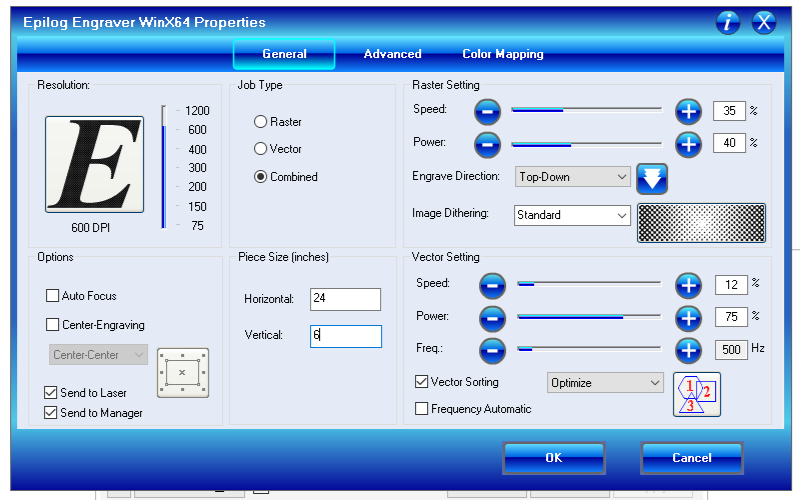Open the Vector Sorting Optimize dropdown
The width and height of the screenshot is (800, 500).
pos(605,383)
